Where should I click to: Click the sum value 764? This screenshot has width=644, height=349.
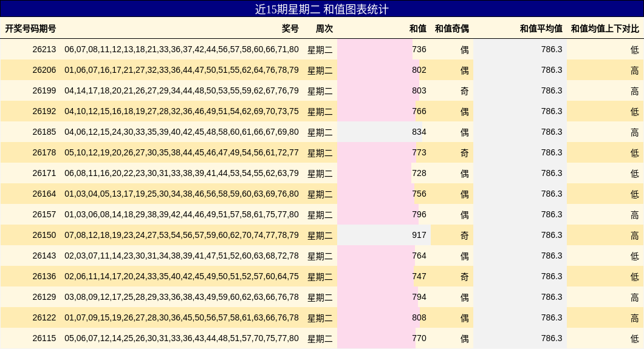coord(419,256)
